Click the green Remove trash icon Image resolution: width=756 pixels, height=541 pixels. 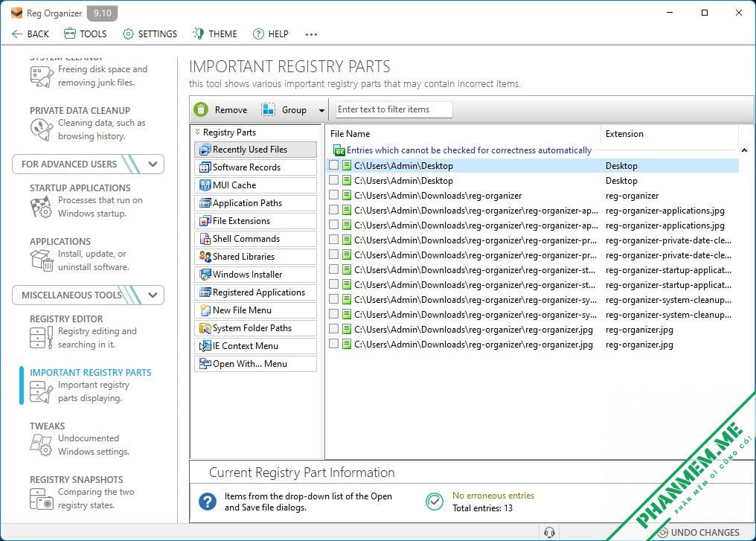[201, 109]
